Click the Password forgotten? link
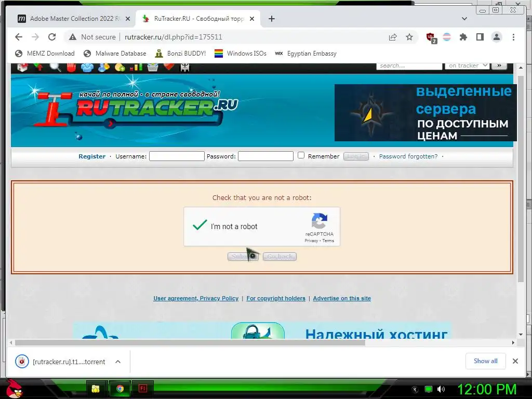Image resolution: width=532 pixels, height=399 pixels. click(x=408, y=156)
